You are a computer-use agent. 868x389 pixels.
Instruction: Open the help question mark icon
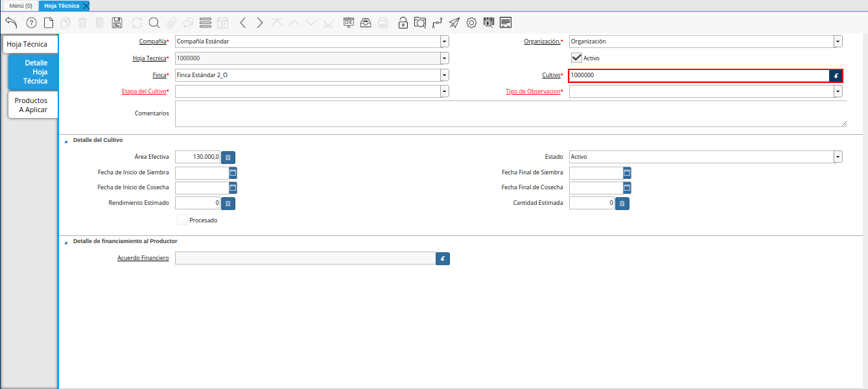(31, 23)
